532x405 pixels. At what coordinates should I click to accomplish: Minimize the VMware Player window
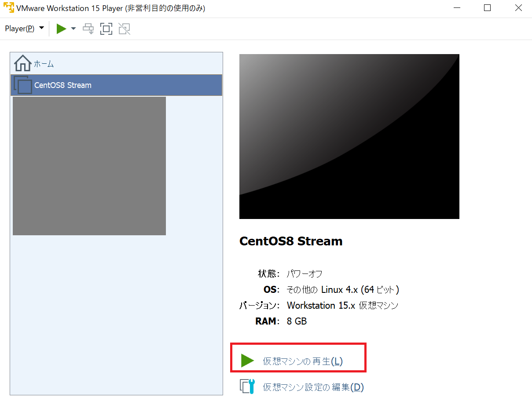click(x=456, y=8)
